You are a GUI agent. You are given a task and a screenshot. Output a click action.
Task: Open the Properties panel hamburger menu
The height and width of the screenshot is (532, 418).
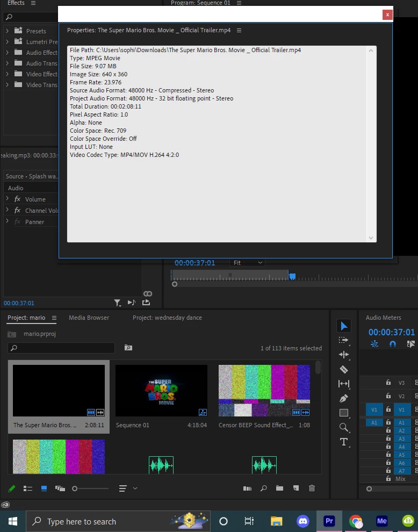tap(239, 30)
